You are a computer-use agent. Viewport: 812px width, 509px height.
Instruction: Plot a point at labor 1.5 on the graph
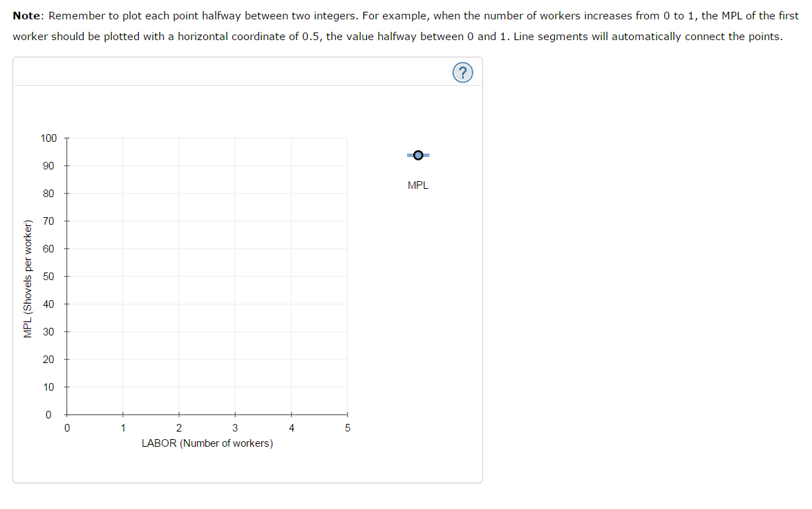pos(151,277)
